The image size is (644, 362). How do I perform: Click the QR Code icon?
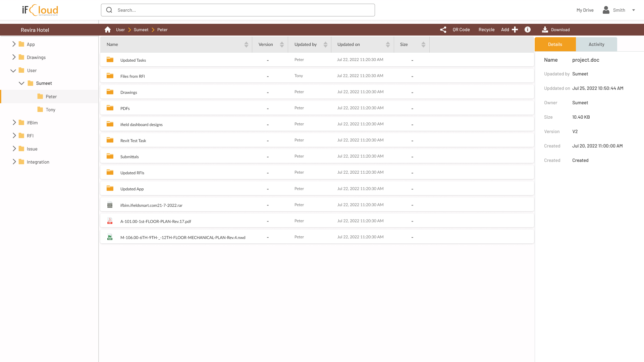461,29
